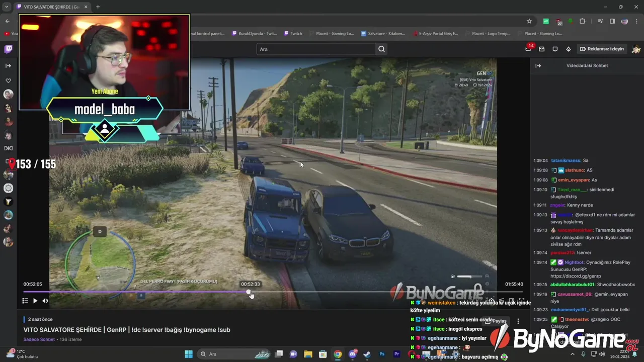
Task: Click the unplayed portion of video timeline
Action: tap(386, 292)
